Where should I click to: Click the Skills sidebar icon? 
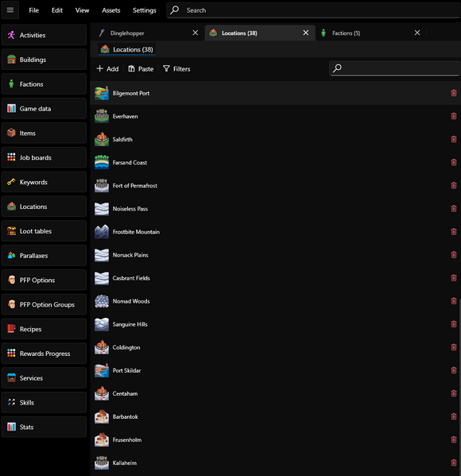(12, 402)
